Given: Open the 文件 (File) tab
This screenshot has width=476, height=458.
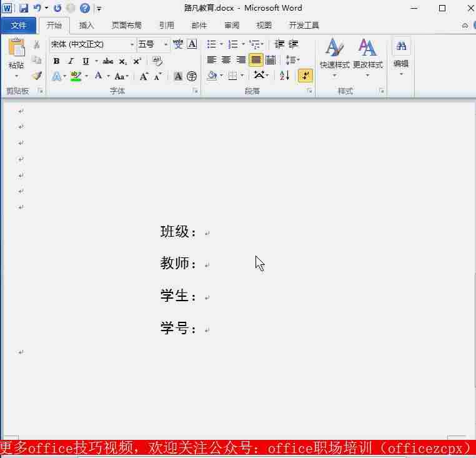Looking at the screenshot, I should point(18,25).
